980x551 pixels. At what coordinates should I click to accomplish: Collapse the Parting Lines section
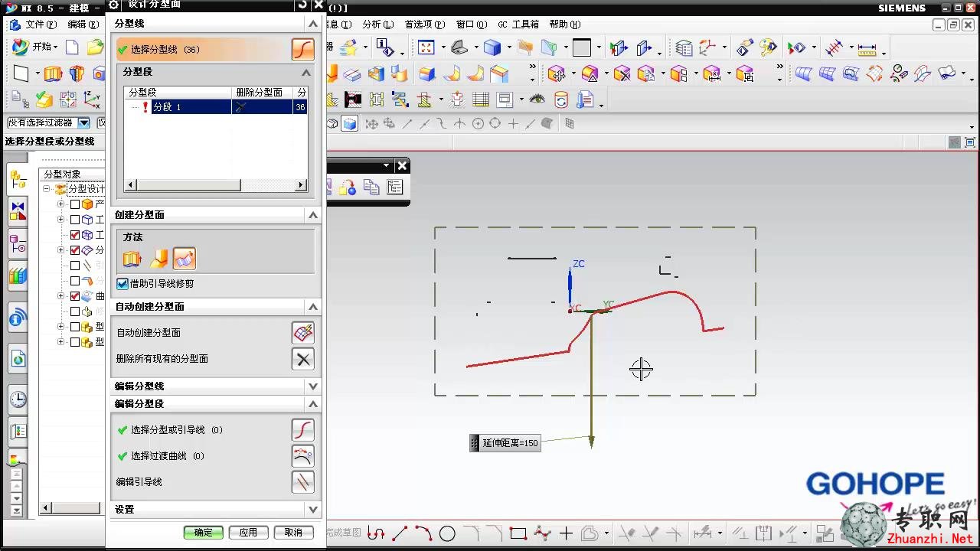pos(312,24)
